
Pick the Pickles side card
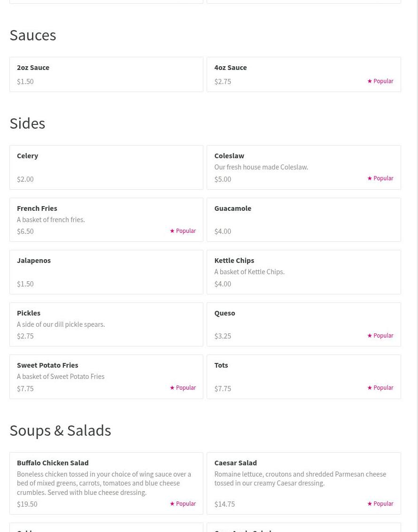[x=106, y=324]
